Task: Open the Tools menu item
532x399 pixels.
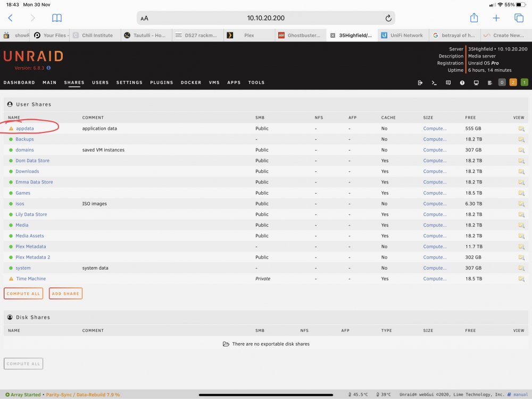Action: coord(256,82)
